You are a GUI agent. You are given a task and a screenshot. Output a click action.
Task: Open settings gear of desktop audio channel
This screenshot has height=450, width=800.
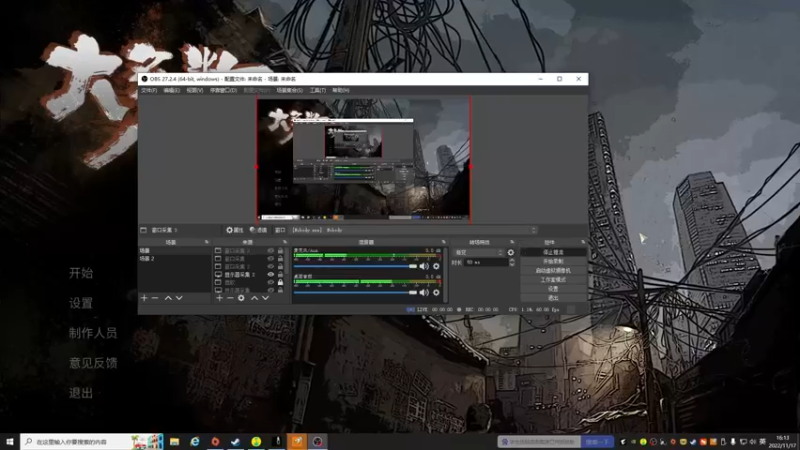pyautogui.click(x=437, y=293)
